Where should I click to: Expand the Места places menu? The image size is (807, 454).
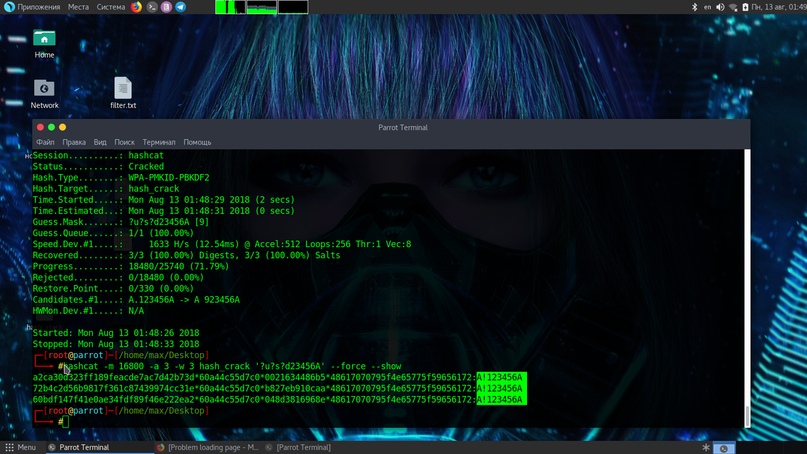(x=78, y=7)
